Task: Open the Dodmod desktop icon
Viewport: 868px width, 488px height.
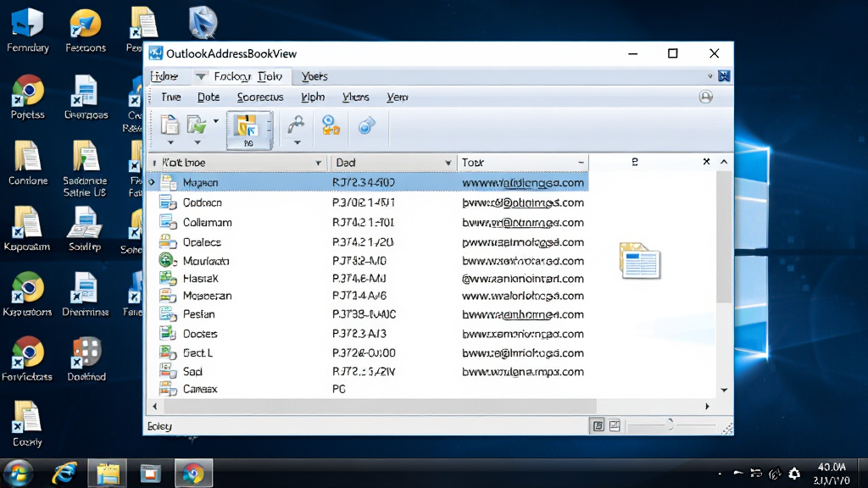Action: point(86,359)
